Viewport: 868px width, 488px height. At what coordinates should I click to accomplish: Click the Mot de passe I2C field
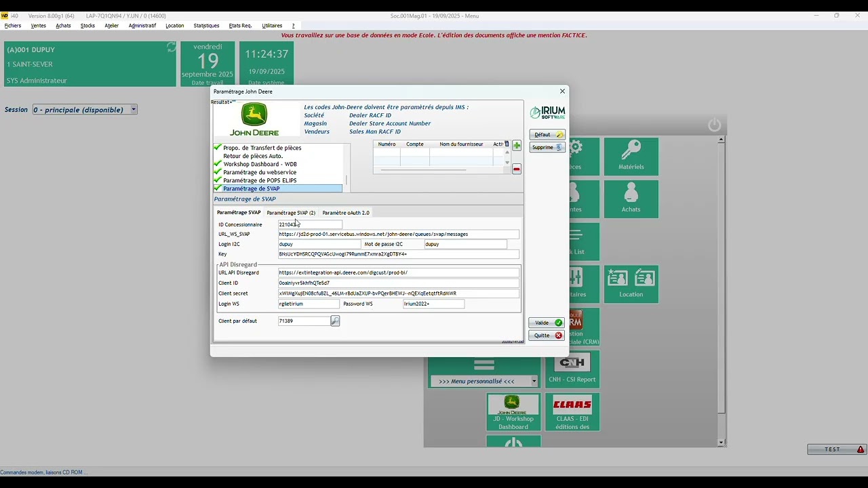pyautogui.click(x=465, y=244)
